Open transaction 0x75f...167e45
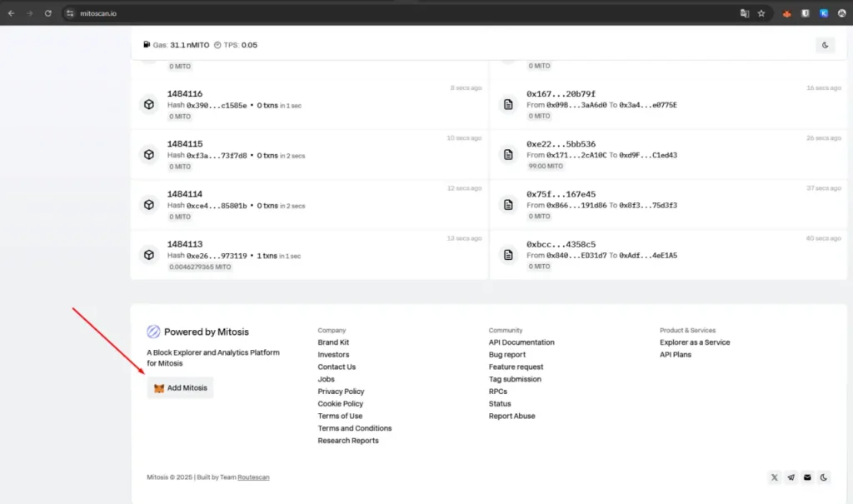The image size is (853, 504). pyautogui.click(x=561, y=194)
